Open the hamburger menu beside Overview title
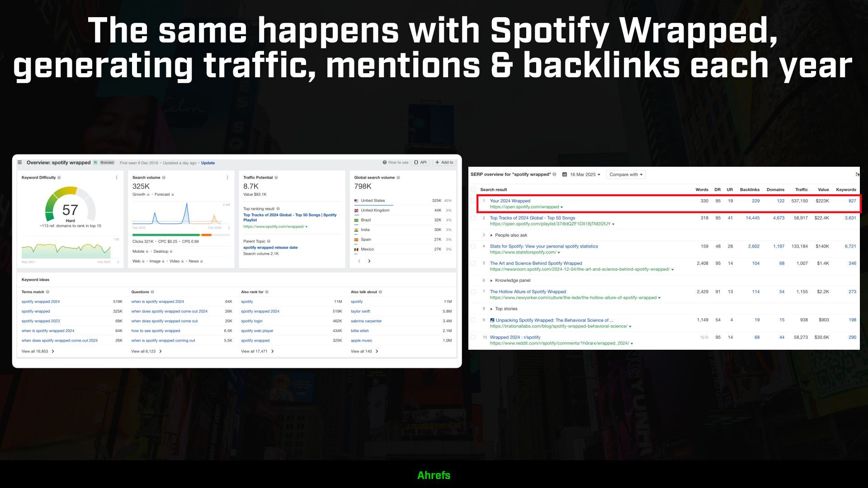The width and height of the screenshot is (868, 488). point(19,163)
